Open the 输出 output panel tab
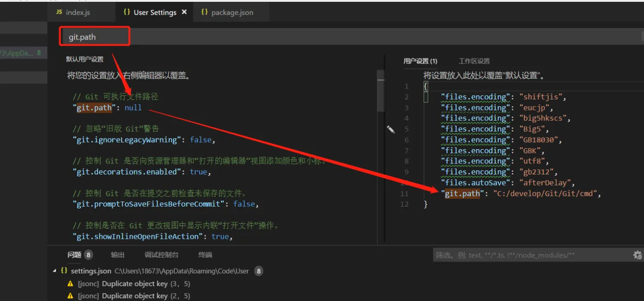The width and height of the screenshot is (644, 301). [118, 255]
